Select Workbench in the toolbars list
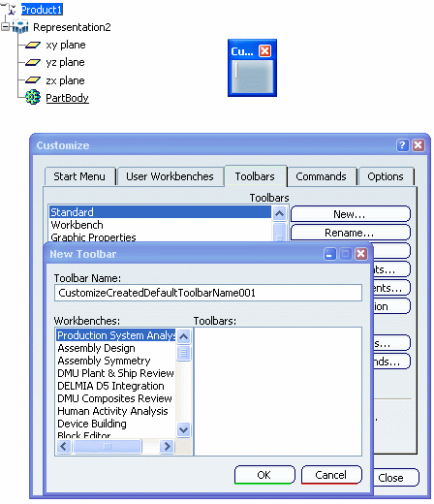This screenshot has height=504, width=434. point(160,225)
